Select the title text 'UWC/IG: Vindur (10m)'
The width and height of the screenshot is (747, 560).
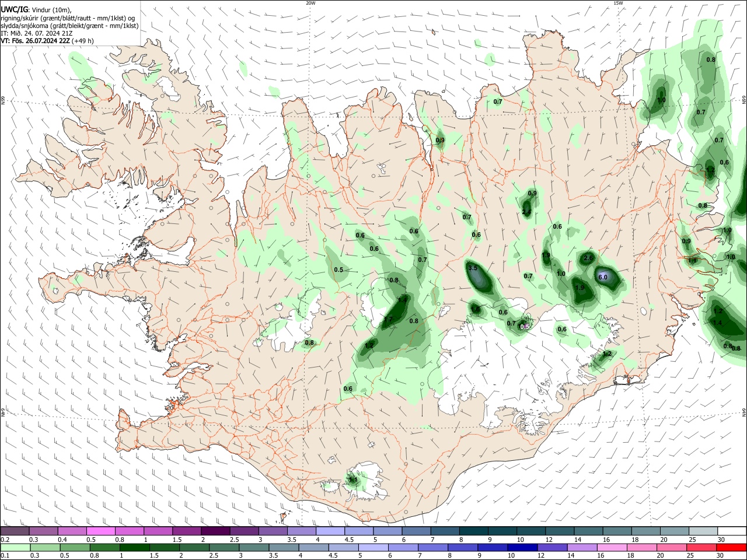click(36, 9)
